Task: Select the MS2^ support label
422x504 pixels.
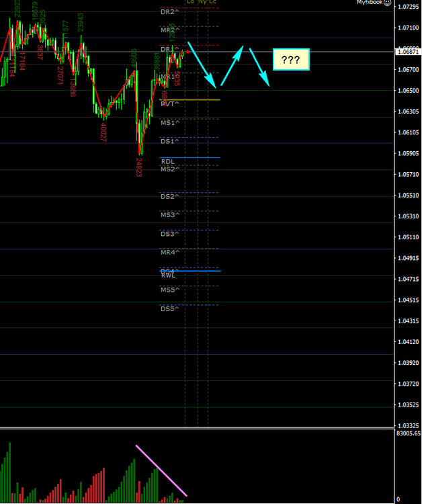Action: coord(170,169)
